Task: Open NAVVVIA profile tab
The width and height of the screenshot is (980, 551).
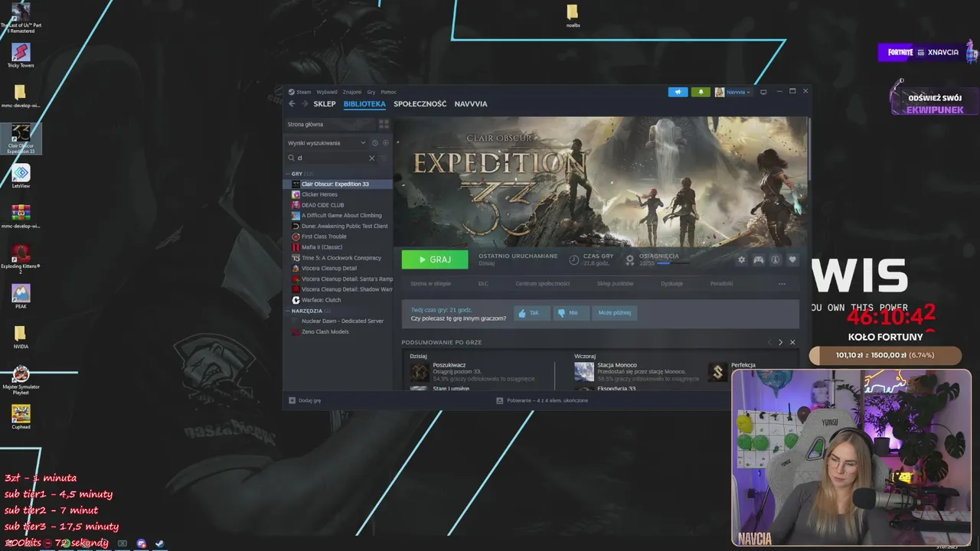Action: click(471, 104)
